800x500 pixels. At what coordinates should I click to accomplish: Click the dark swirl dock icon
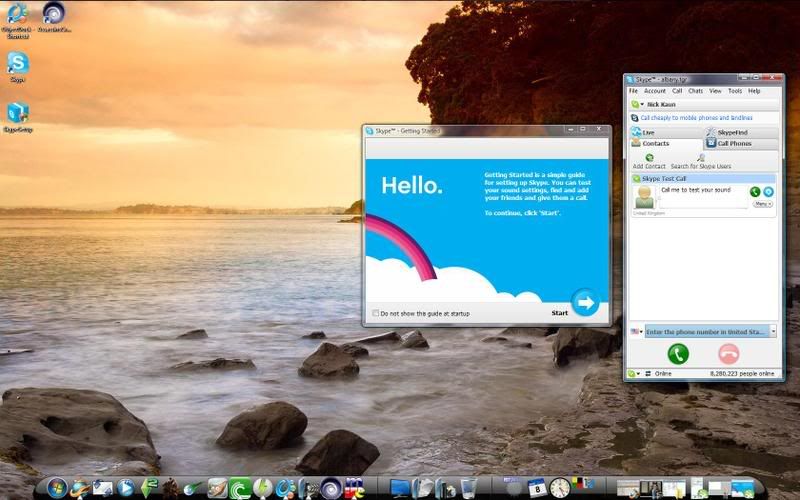click(330, 489)
